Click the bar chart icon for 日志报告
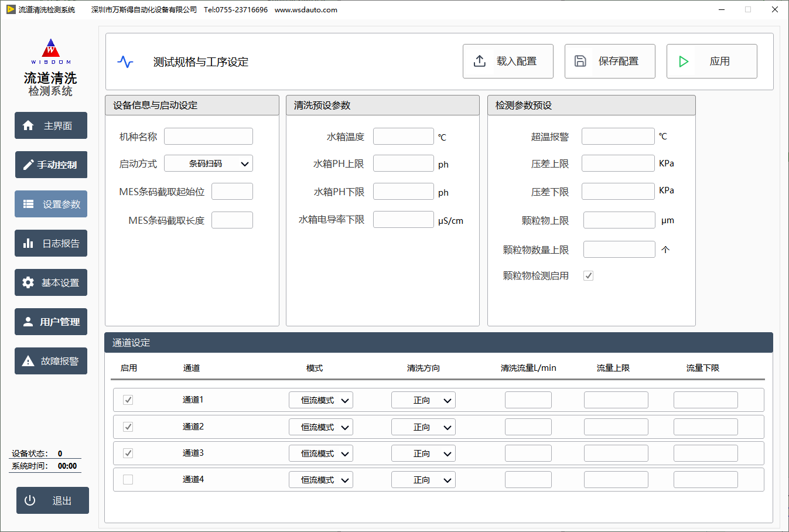The width and height of the screenshot is (789, 532). click(x=28, y=243)
